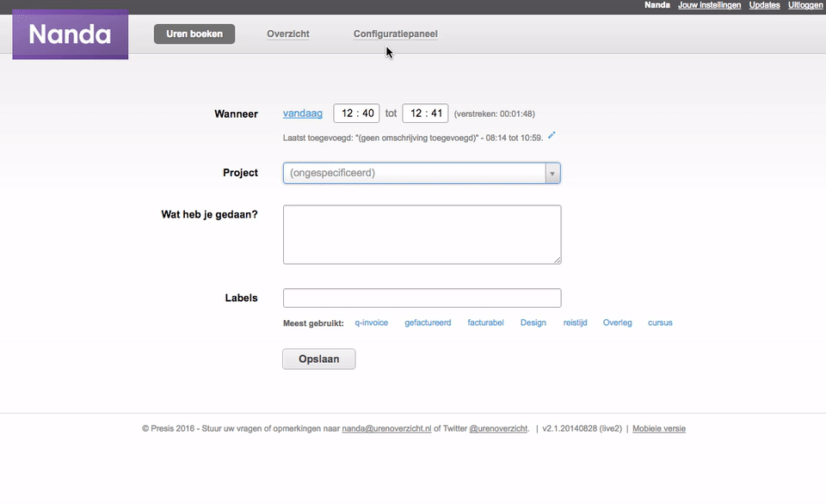Edit last added entry pencil icon
826x504 pixels.
(552, 135)
